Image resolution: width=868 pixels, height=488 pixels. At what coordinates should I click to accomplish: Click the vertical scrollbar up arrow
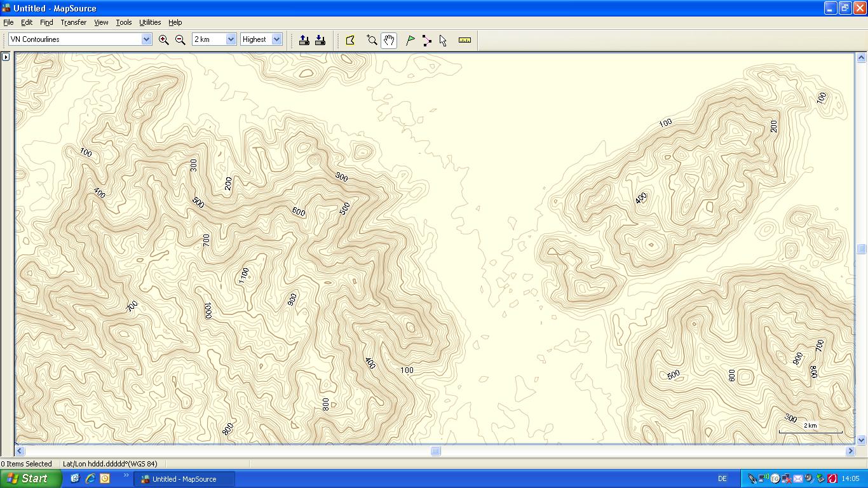click(x=862, y=58)
